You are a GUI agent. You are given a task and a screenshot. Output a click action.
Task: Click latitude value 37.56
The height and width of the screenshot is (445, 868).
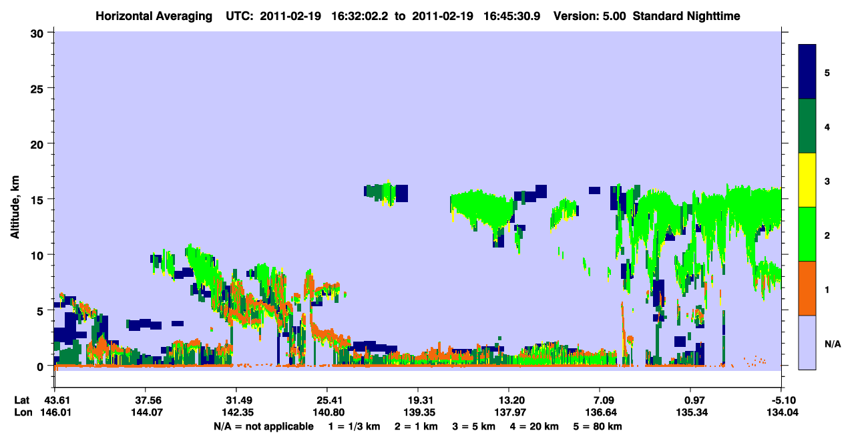(x=146, y=400)
